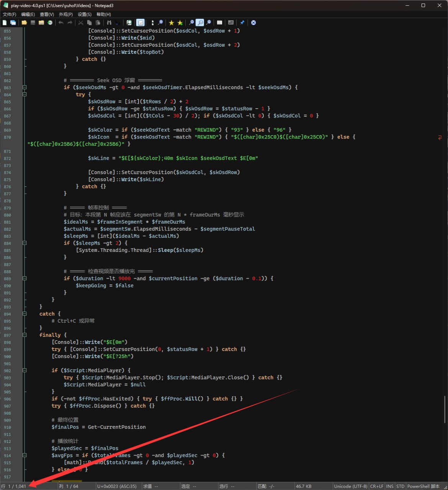Collapse the fold marker at line 889
Viewport: 448px width, 490px height.
click(x=25, y=278)
